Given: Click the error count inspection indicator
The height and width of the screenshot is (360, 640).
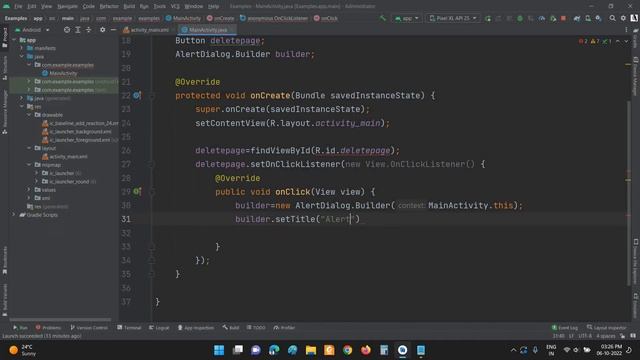Looking at the screenshot, I should pyautogui.click(x=583, y=41).
